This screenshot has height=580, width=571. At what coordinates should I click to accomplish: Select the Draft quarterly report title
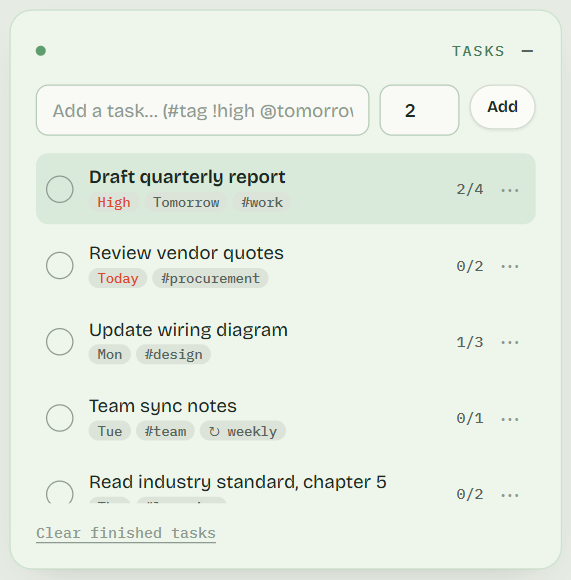pos(187,177)
